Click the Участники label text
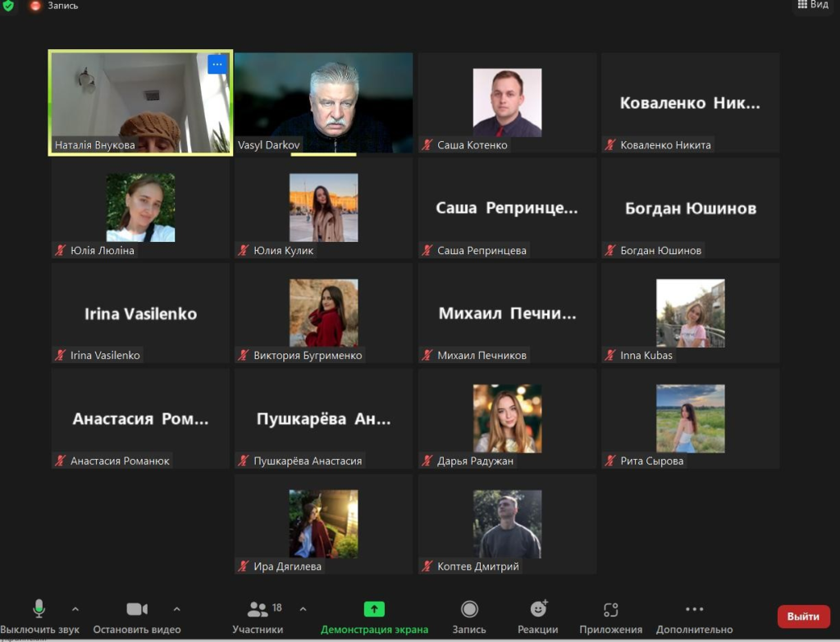Image resolution: width=840 pixels, height=642 pixels. (x=258, y=630)
